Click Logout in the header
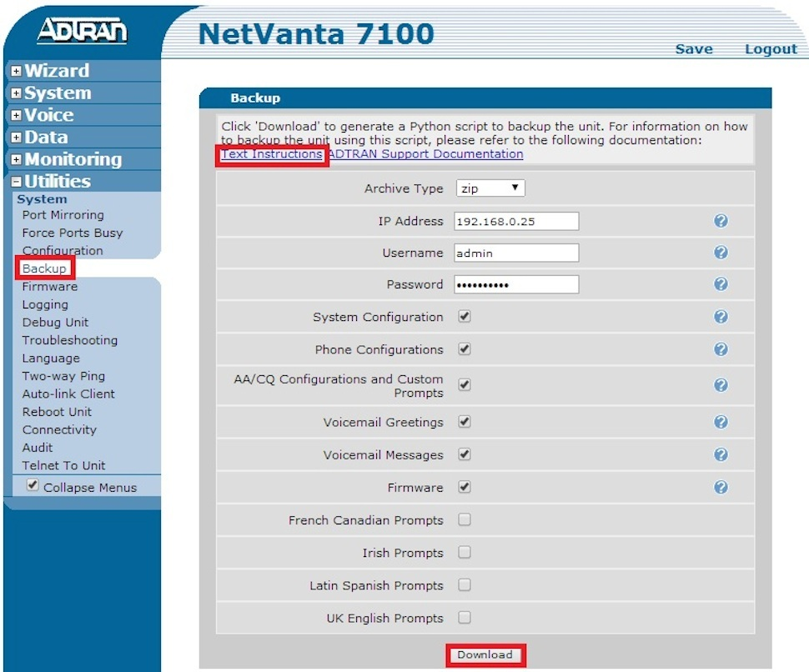The width and height of the screenshot is (809, 672). click(771, 49)
